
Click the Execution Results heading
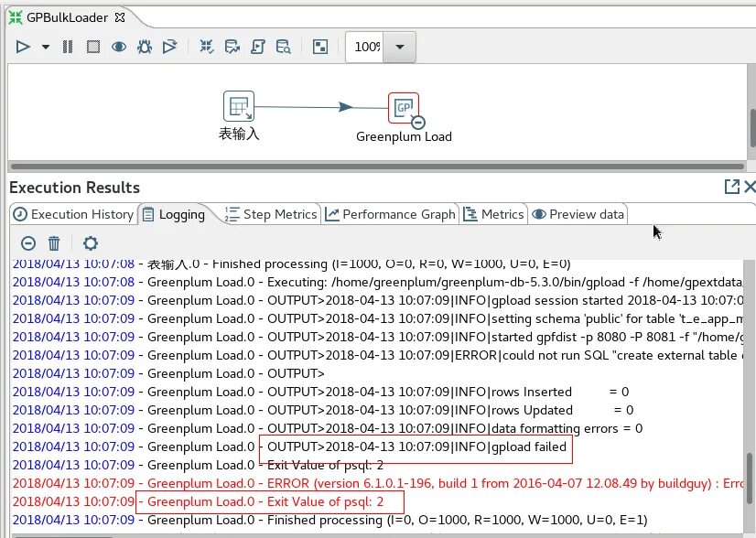[x=75, y=187]
